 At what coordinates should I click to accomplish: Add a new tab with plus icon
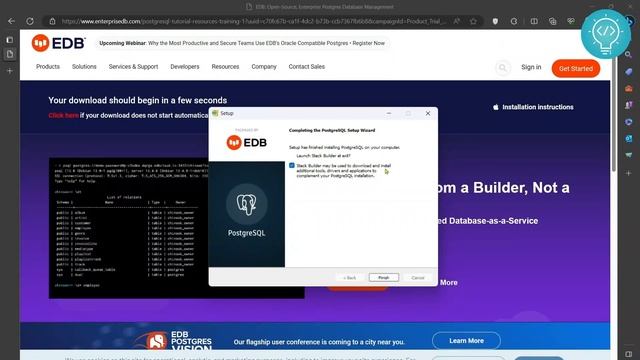click(x=10, y=71)
